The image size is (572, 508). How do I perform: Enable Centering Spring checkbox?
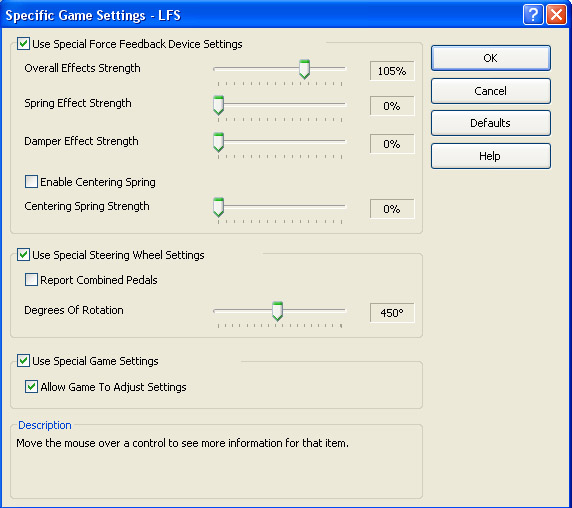[31, 181]
